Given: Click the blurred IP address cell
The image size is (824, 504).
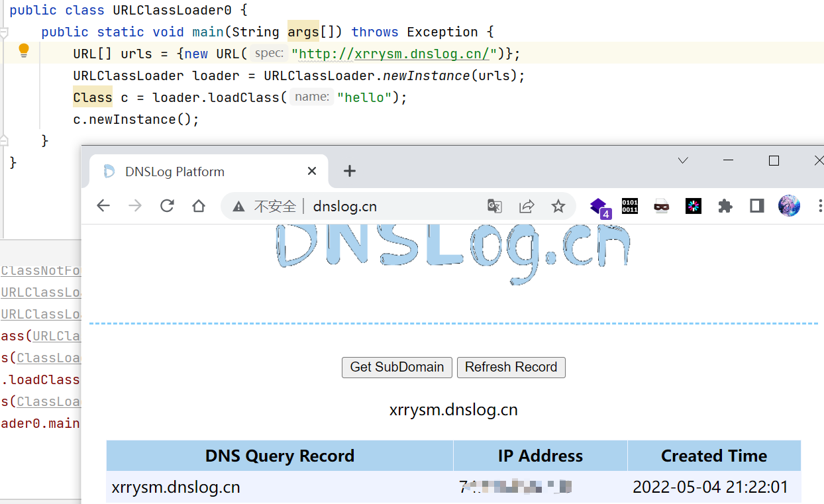Looking at the screenshot, I should point(541,487).
